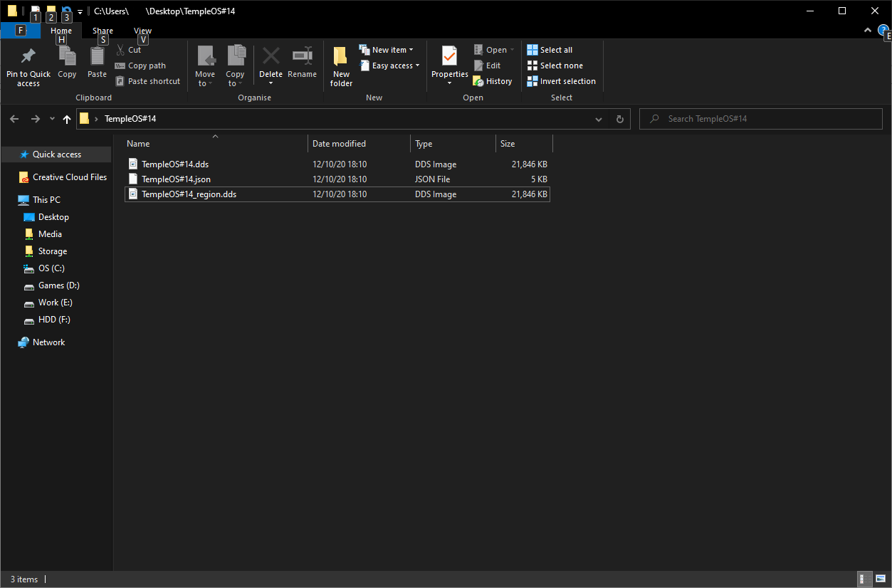Expand the address bar history dropdown

point(599,119)
